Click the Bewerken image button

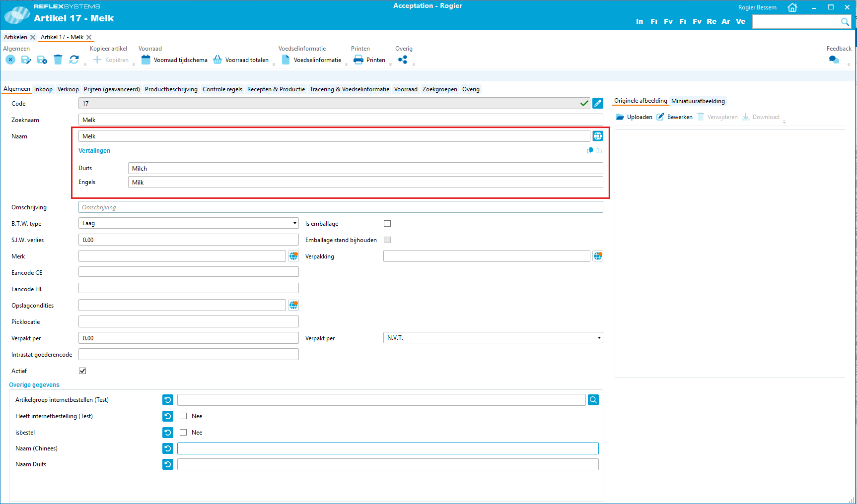tap(674, 117)
